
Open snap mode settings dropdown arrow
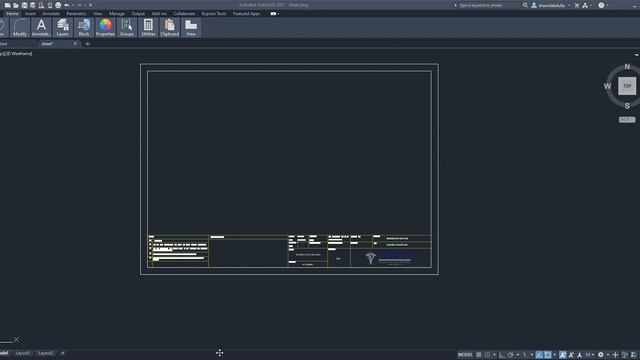494,355
